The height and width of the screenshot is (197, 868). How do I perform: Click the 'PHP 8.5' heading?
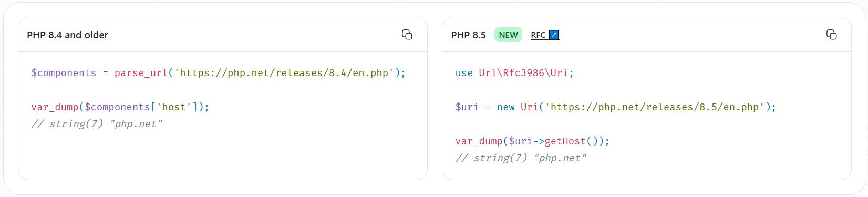point(469,35)
